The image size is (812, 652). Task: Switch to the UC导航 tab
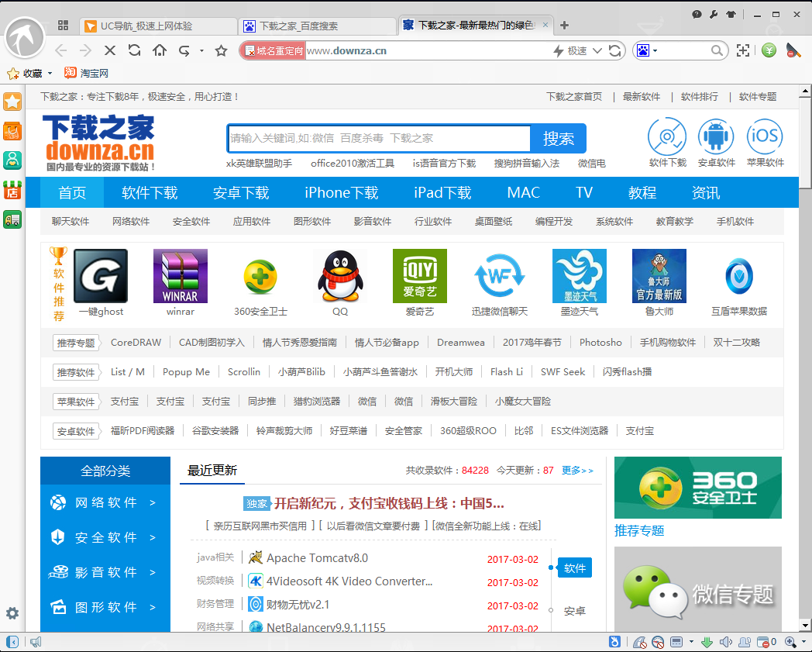tap(159, 26)
